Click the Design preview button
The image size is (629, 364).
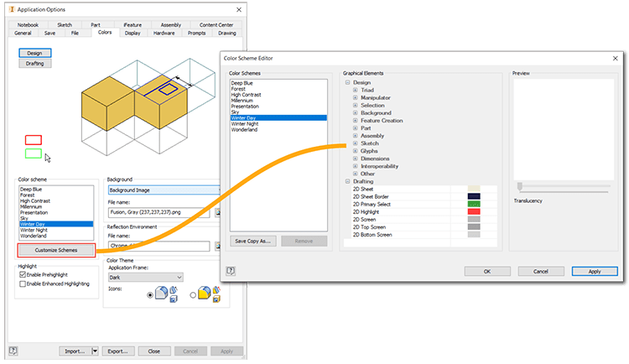click(x=35, y=53)
